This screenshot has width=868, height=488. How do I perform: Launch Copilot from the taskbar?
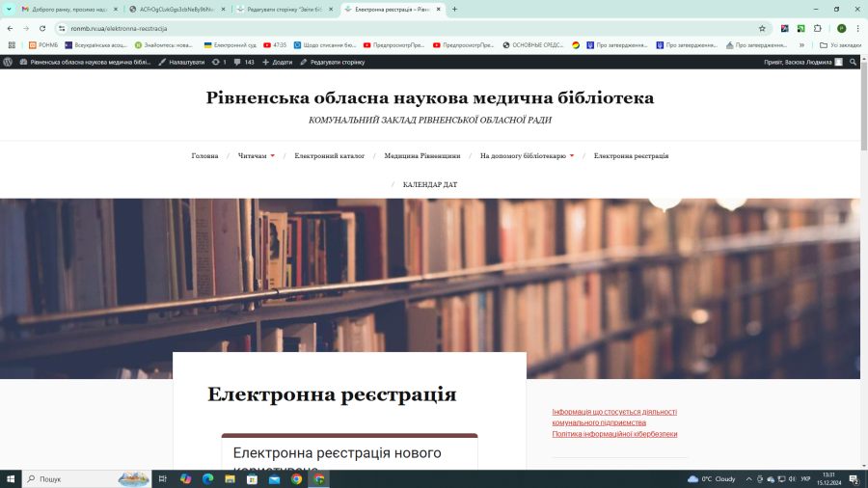[x=185, y=479]
